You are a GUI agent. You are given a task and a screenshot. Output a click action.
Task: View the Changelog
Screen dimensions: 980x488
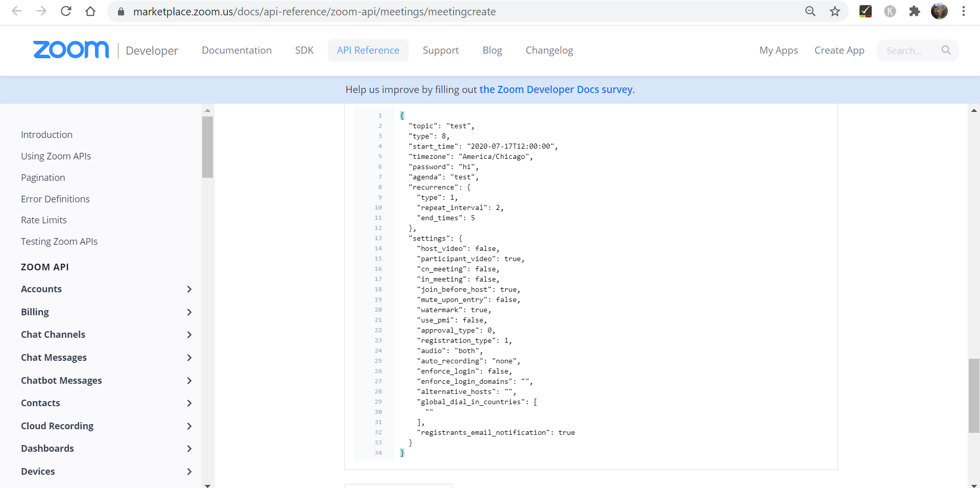549,50
